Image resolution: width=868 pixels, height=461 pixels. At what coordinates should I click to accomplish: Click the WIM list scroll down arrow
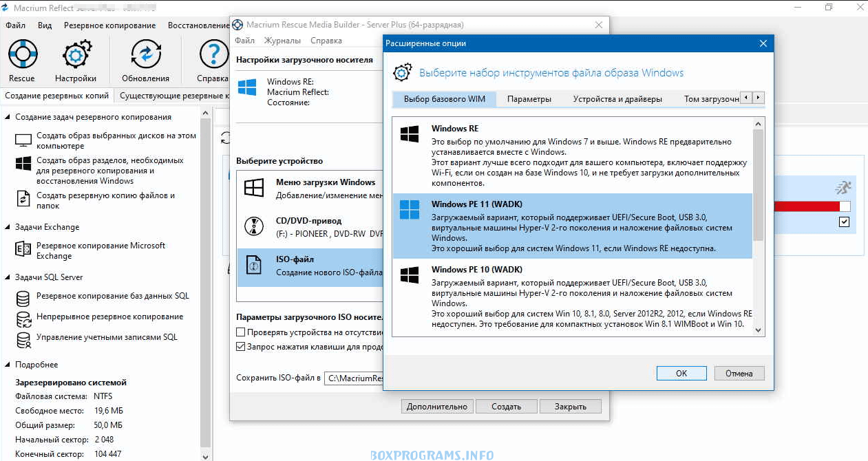click(x=759, y=330)
